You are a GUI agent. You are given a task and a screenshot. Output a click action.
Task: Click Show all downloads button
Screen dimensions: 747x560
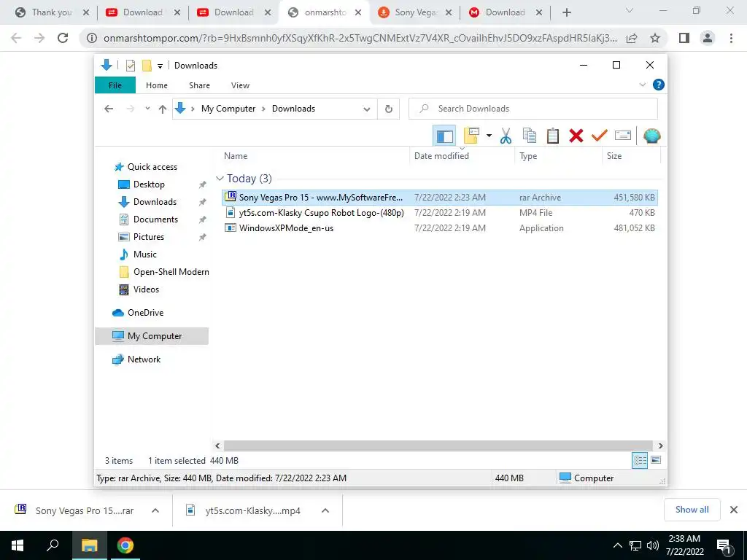pos(692,510)
